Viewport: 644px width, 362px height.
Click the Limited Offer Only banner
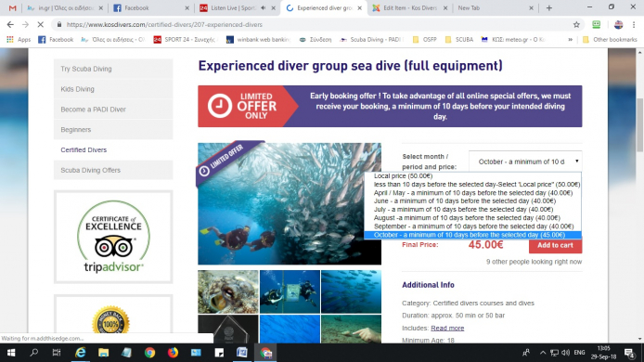click(390, 106)
